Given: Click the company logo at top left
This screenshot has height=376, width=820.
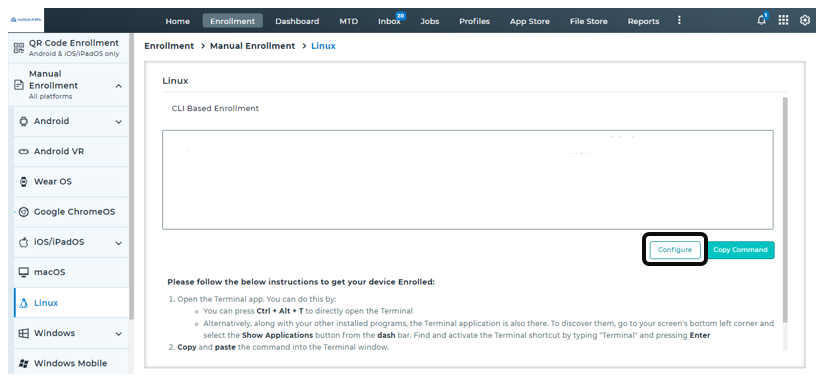Looking at the screenshot, I should point(26,20).
